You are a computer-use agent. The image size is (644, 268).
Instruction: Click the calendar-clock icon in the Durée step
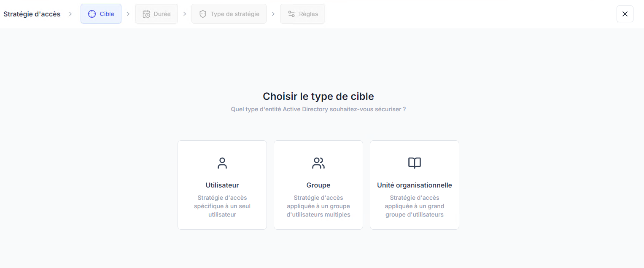146,14
